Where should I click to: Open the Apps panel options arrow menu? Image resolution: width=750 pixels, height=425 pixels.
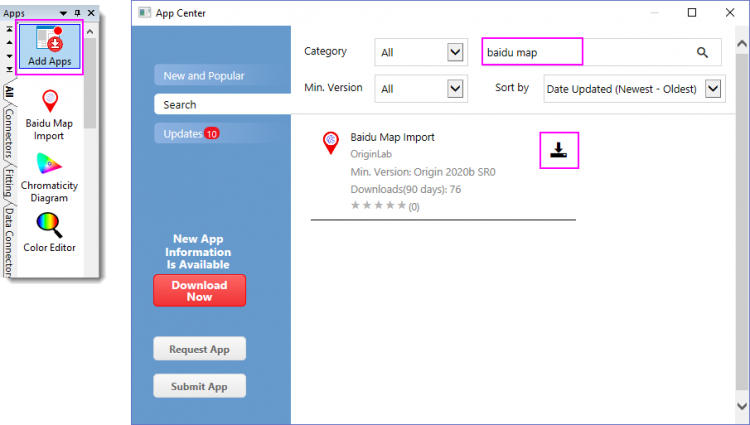click(64, 13)
